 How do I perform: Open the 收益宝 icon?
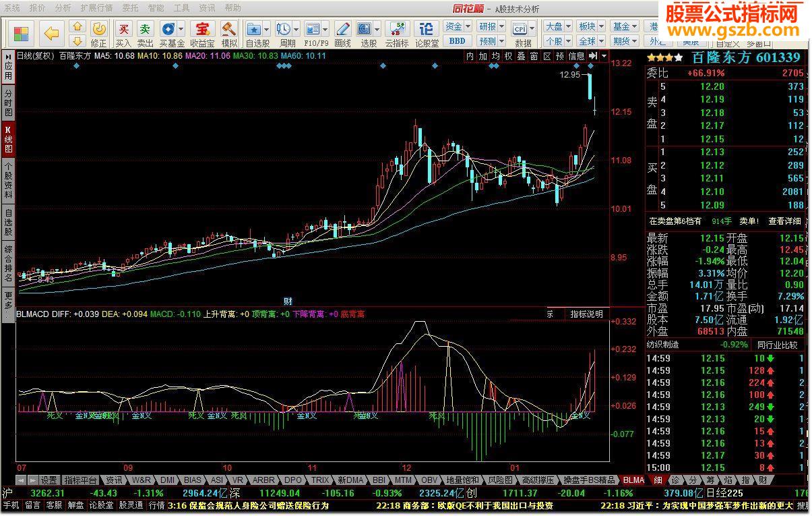(201, 34)
